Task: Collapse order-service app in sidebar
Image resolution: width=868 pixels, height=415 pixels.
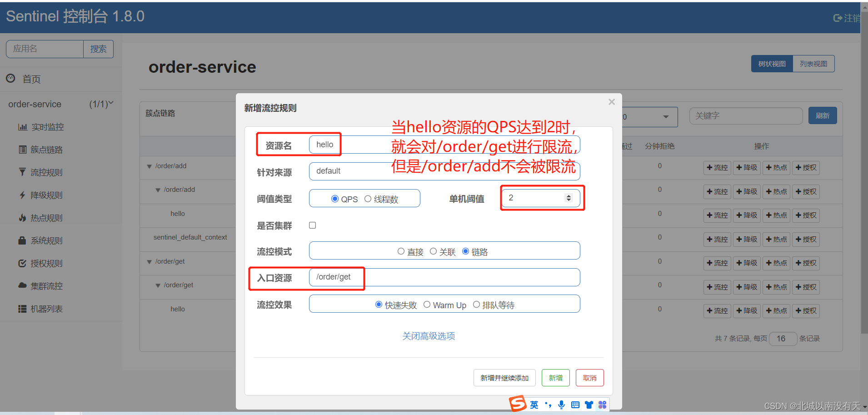Action: (x=111, y=103)
